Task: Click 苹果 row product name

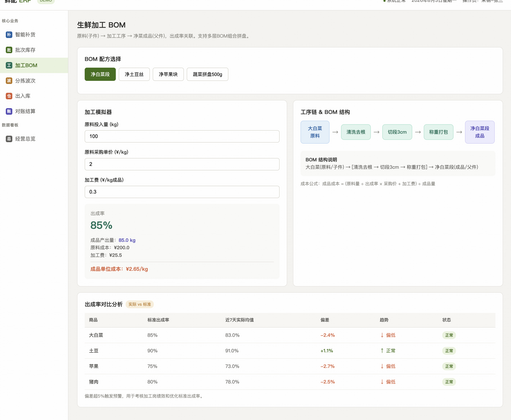Action: [94, 366]
